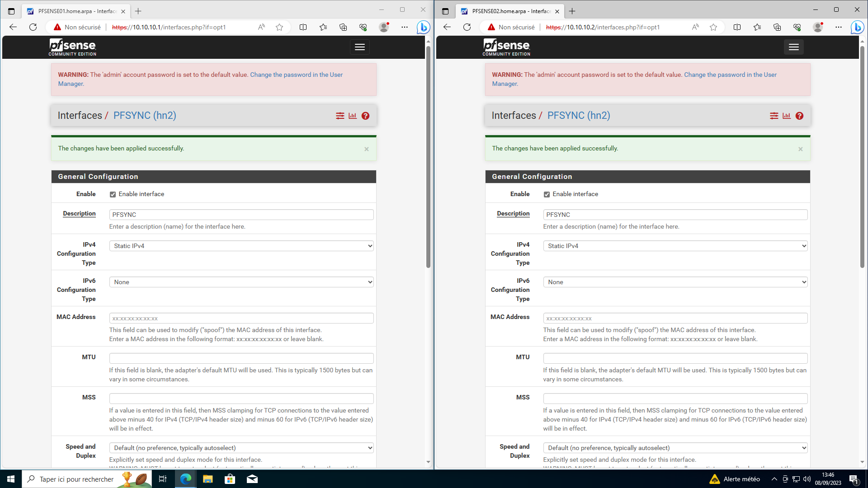Click the Bing Copilot icon in right browser
The height and width of the screenshot is (488, 868).
coord(857,27)
